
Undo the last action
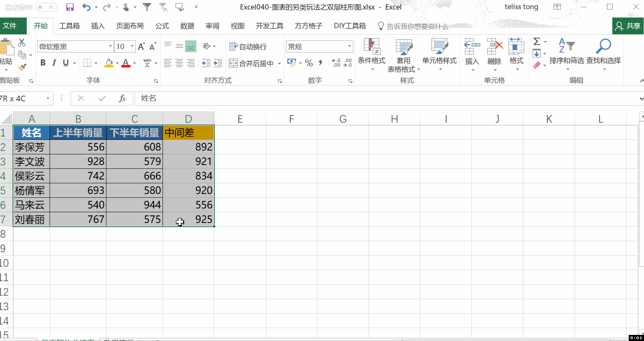pyautogui.click(x=87, y=7)
